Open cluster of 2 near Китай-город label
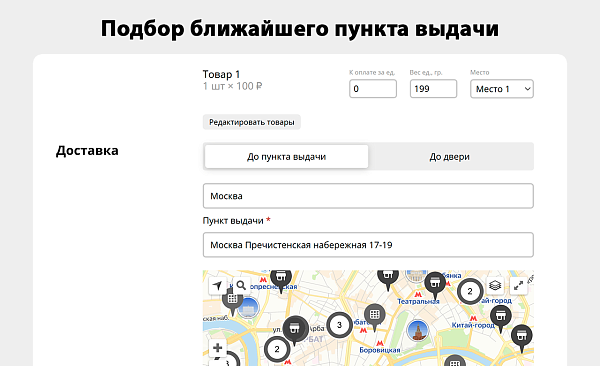600x366 pixels. [470, 291]
